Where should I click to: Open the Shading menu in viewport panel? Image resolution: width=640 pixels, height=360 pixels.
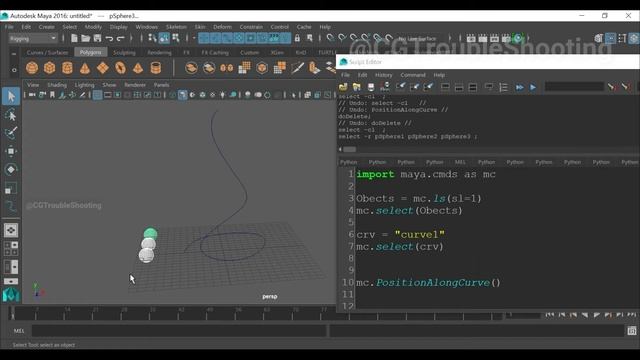pyautogui.click(x=57, y=85)
